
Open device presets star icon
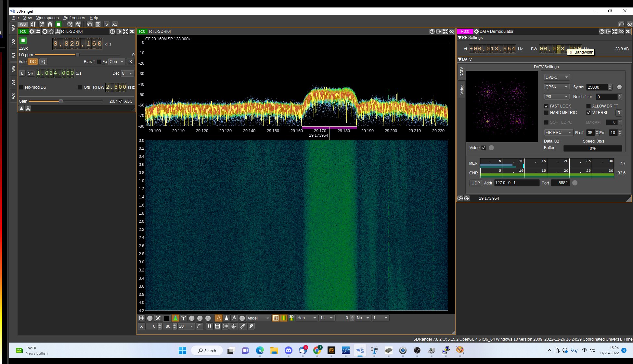(x=51, y=31)
